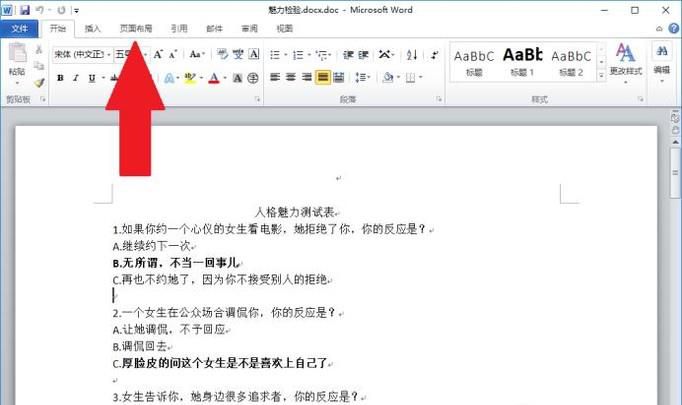Click the Clear Formatting icon
Image resolution: width=682 pixels, height=405 pixels.
222,54
